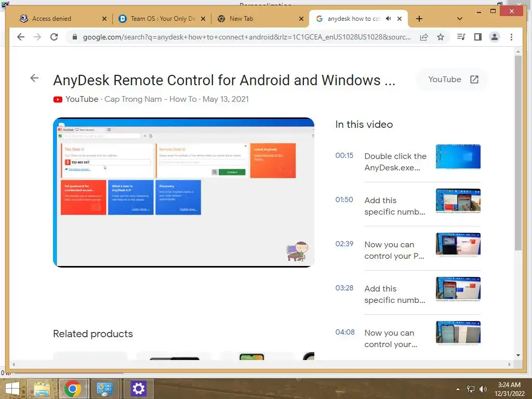Play the AnyDesk video preview
Image resolution: width=532 pixels, height=399 pixels.
(183, 192)
